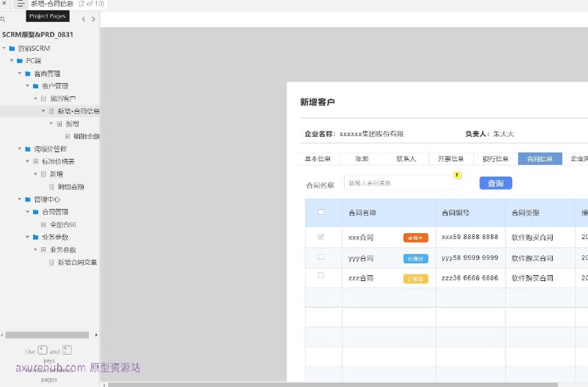Click the 新增客户 dialog title

coord(318,102)
